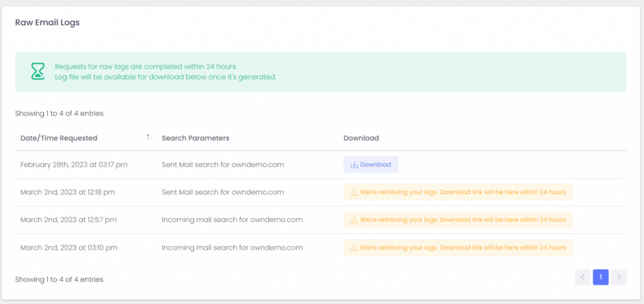
Task: Click bottom 'Showing 1 to 4 of 4 entries' text
Action: [x=59, y=279]
